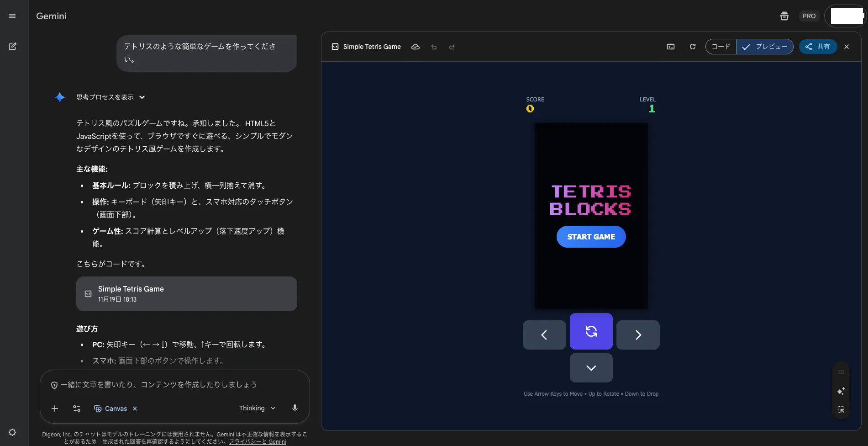Viewport: 868px width, 446px height.
Task: Click the START GAME button
Action: 591,237
